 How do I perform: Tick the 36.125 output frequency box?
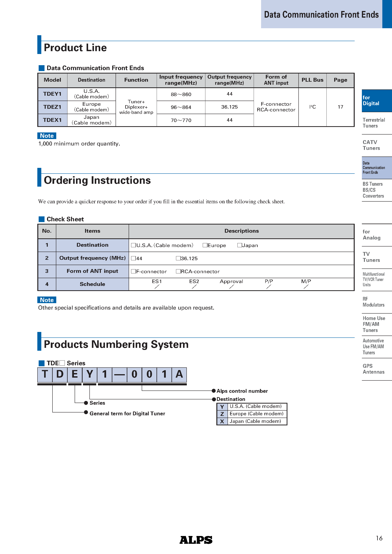click(178, 258)
